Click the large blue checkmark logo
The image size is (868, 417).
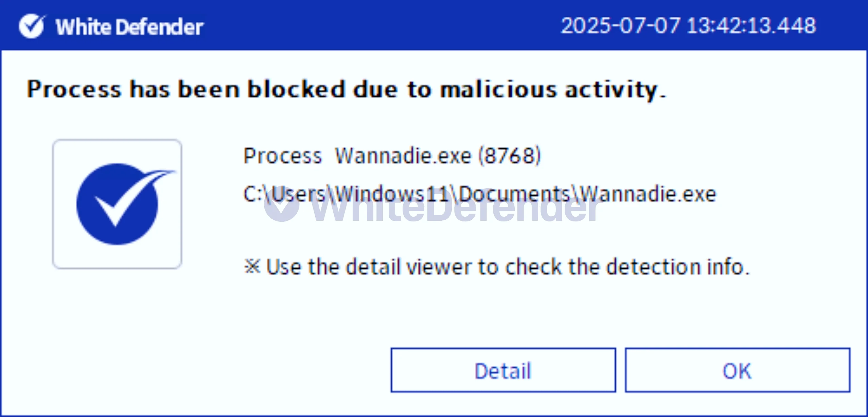point(117,204)
